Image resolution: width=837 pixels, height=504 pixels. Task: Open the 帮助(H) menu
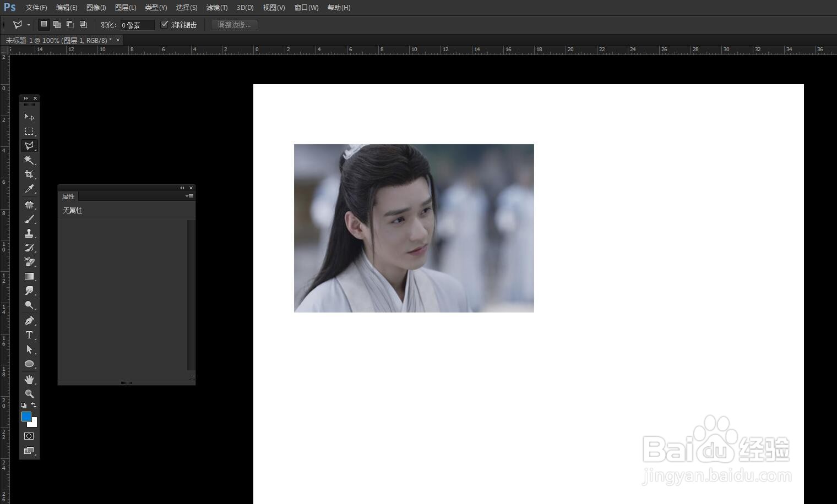pos(339,8)
